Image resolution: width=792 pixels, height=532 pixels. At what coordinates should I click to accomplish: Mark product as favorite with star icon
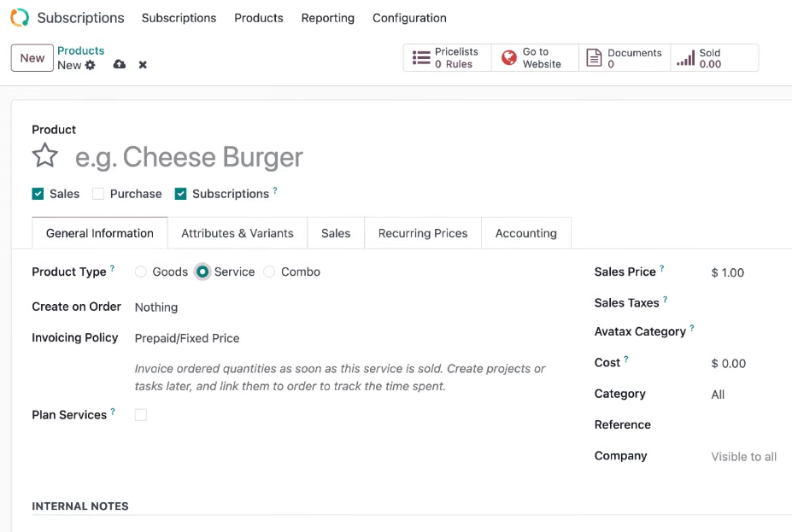pyautogui.click(x=45, y=155)
